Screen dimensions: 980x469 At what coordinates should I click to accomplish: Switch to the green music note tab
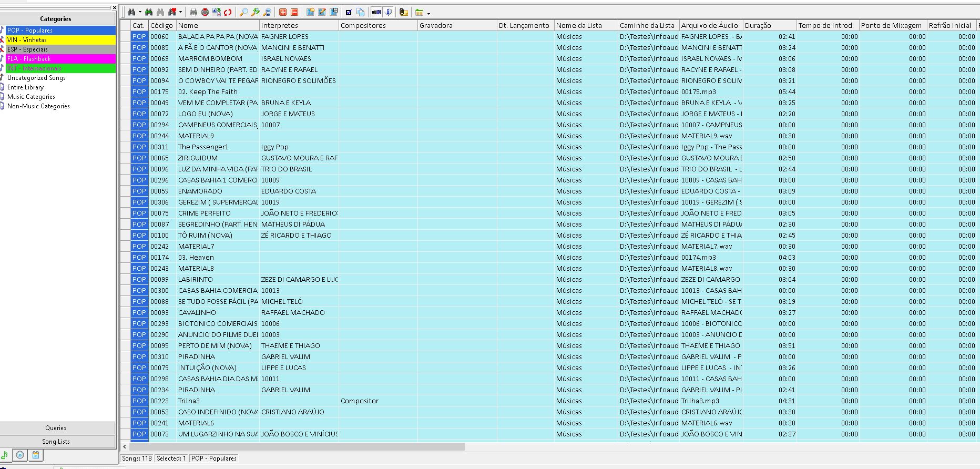click(x=5, y=455)
